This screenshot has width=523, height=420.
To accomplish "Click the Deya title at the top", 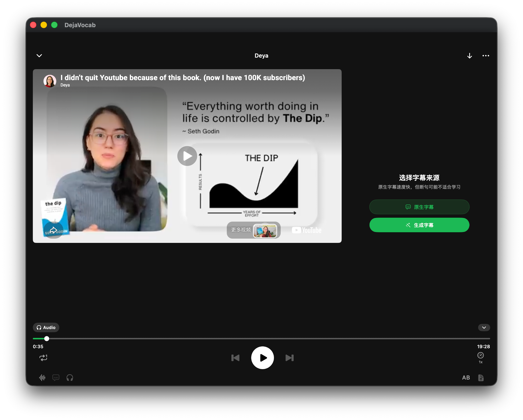I will click(261, 55).
